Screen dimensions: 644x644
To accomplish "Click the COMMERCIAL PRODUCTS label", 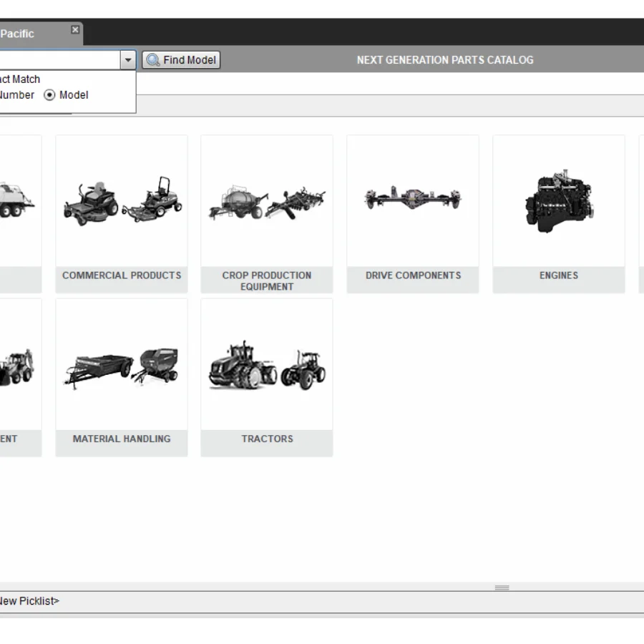I will (x=122, y=275).
